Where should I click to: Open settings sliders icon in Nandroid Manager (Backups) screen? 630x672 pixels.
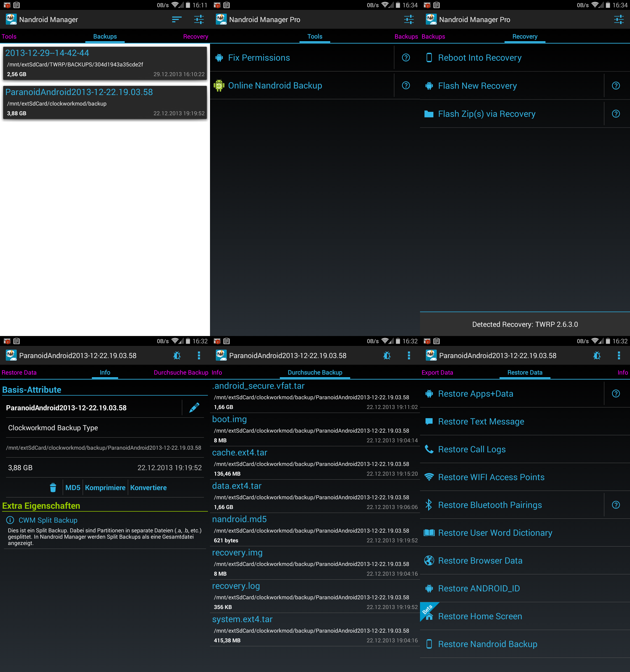coord(199,20)
